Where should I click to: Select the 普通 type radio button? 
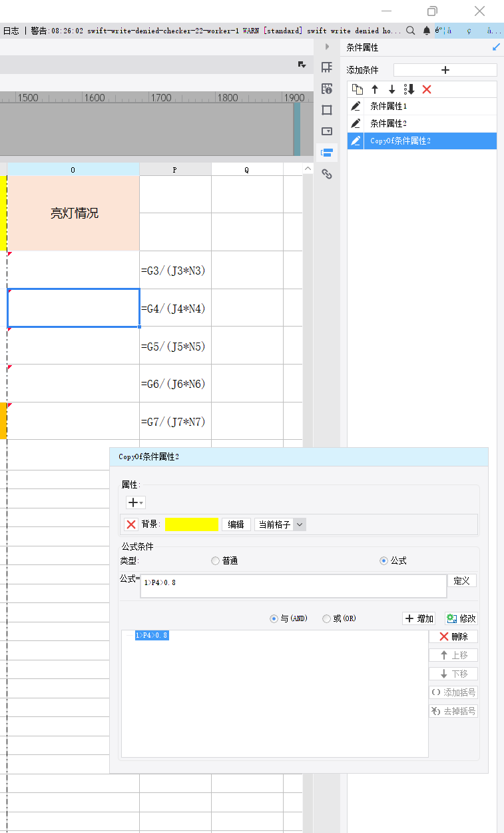215,561
